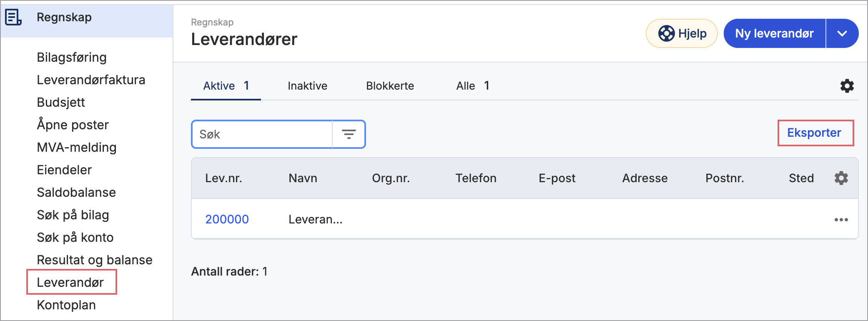Open row actions menu for supplier 200000
Screen dimensions: 868x321
pos(841,220)
